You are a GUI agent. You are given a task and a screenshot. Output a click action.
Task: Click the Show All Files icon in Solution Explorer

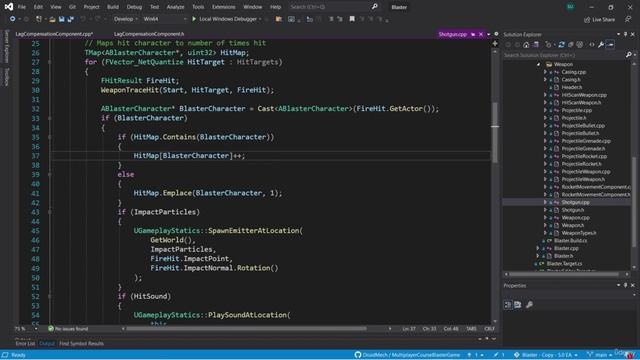coord(580,44)
